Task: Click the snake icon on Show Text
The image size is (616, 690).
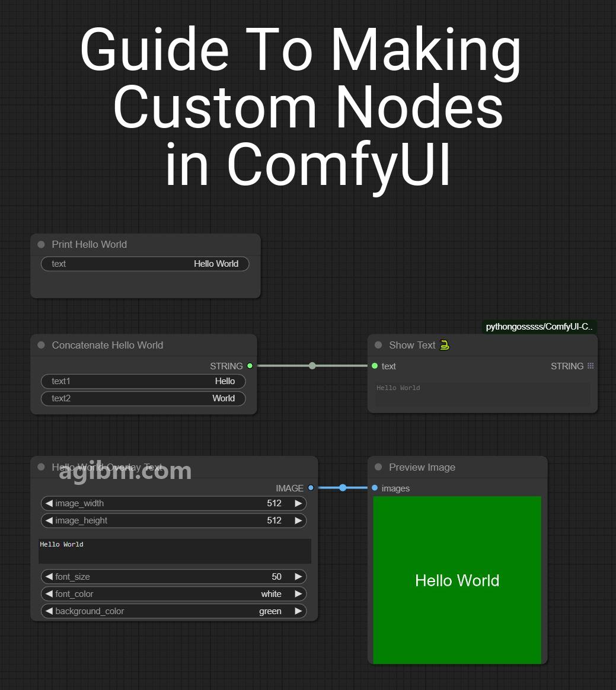Action: [x=445, y=345]
